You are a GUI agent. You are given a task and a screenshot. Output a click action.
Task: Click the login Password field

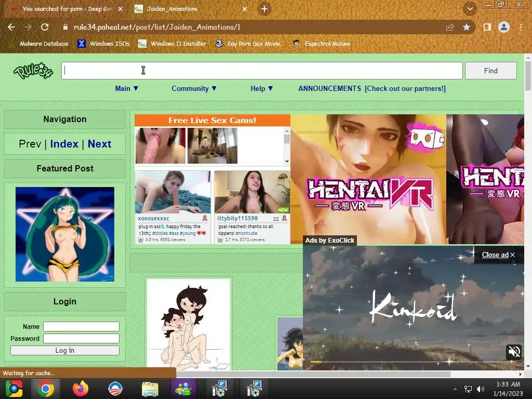point(81,338)
